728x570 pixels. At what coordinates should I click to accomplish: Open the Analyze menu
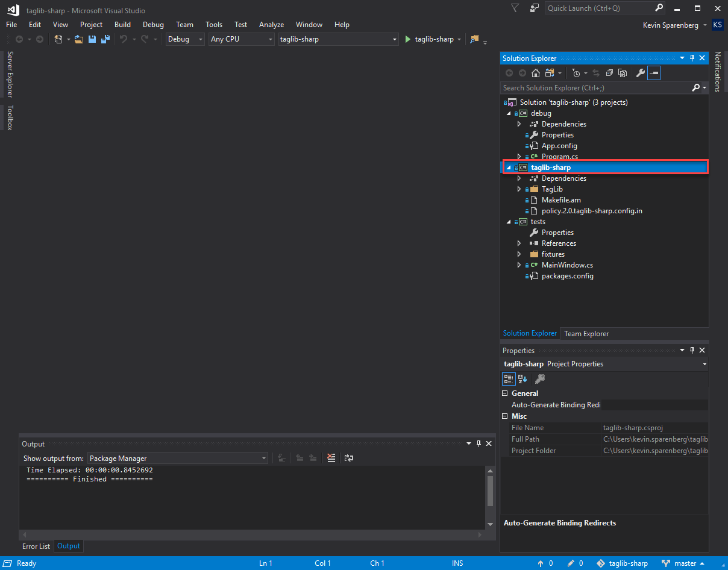pos(271,25)
